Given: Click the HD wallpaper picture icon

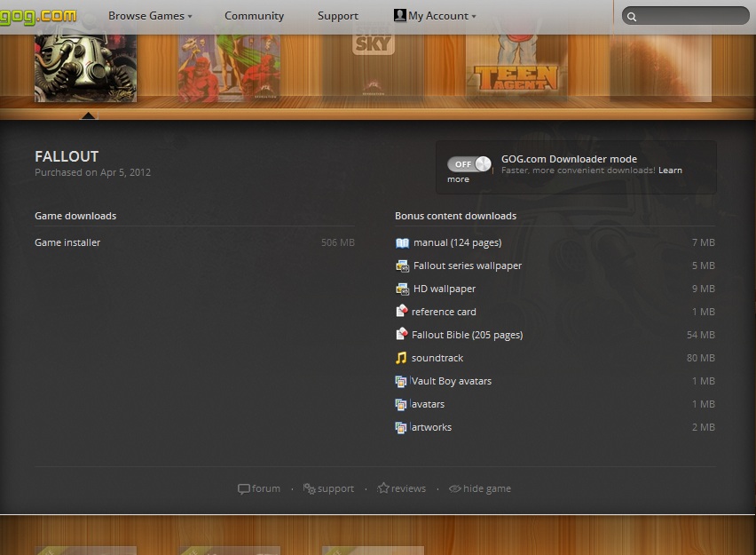Looking at the screenshot, I should click(x=402, y=289).
